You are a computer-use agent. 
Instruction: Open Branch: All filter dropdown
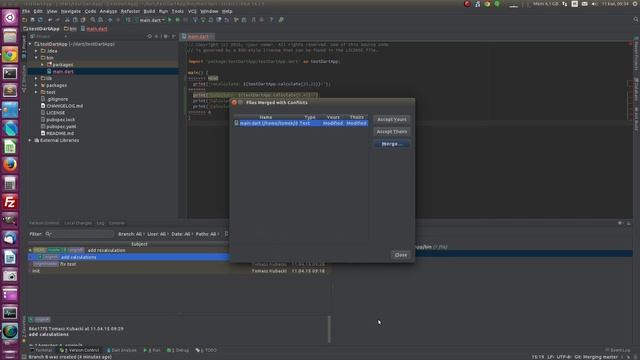(131, 234)
